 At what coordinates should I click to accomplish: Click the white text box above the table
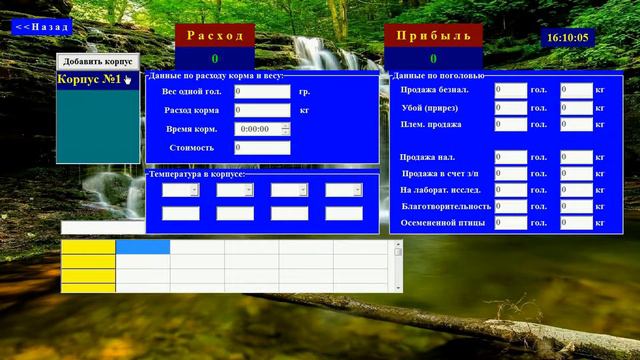pos(103,227)
